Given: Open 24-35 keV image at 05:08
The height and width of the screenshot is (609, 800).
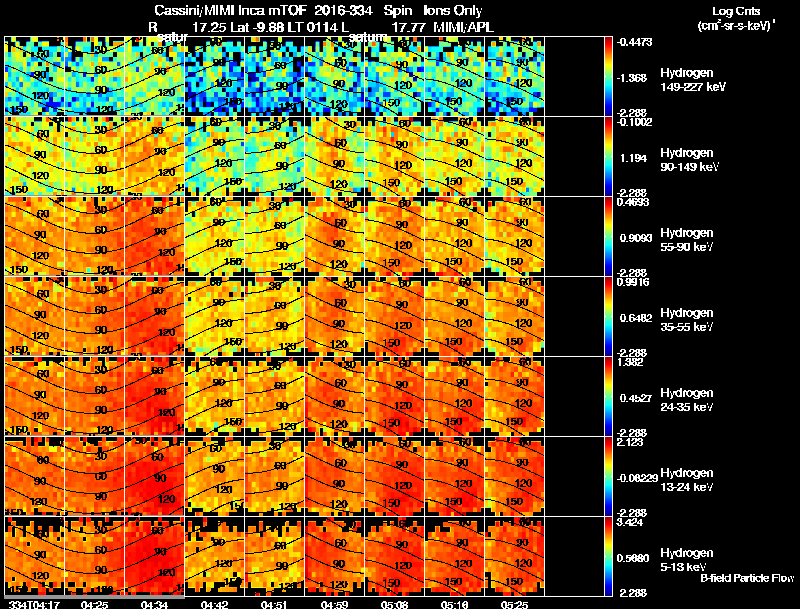Looking at the screenshot, I should [394, 396].
